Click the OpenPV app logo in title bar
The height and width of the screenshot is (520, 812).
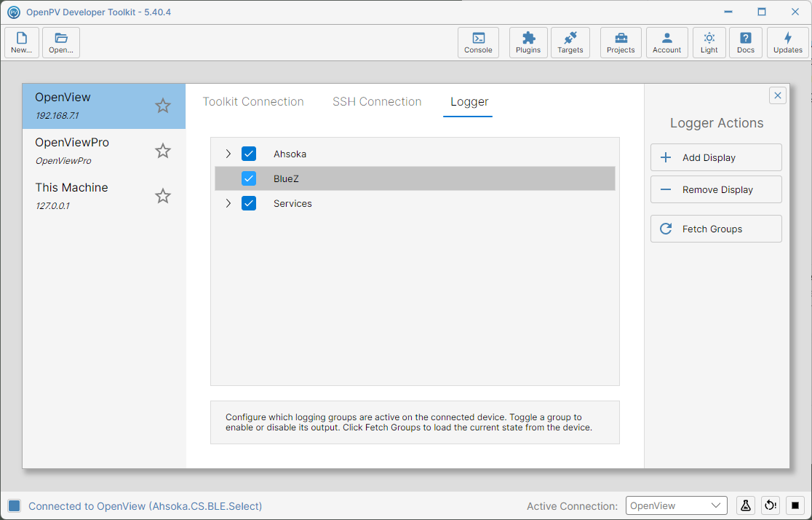click(x=14, y=12)
